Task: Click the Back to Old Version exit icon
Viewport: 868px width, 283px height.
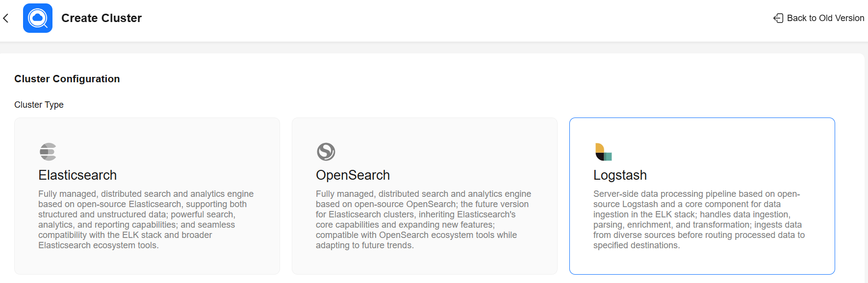Action: [x=778, y=18]
